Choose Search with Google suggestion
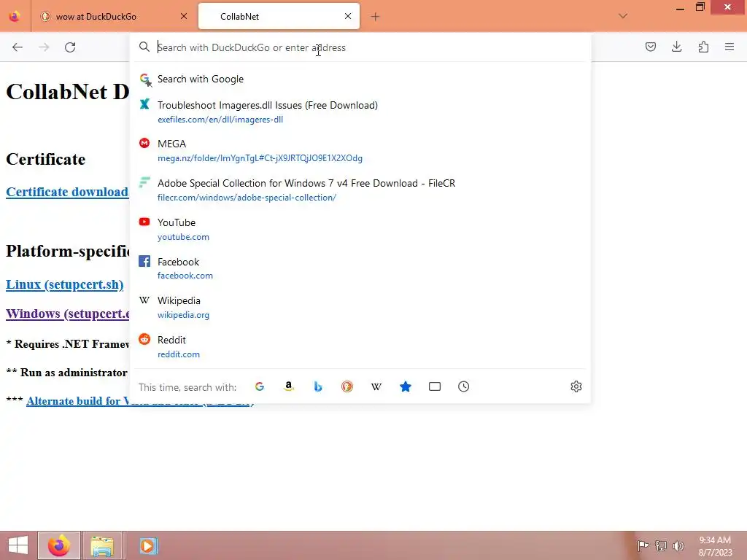 click(x=360, y=79)
